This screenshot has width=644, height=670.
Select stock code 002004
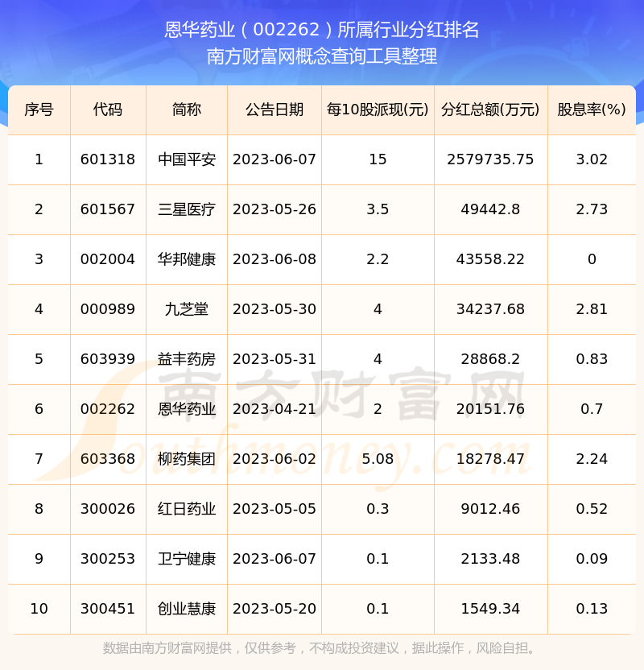[x=108, y=259]
